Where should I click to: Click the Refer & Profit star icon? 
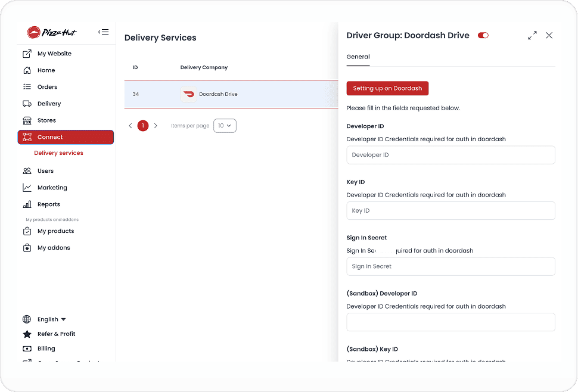27,334
